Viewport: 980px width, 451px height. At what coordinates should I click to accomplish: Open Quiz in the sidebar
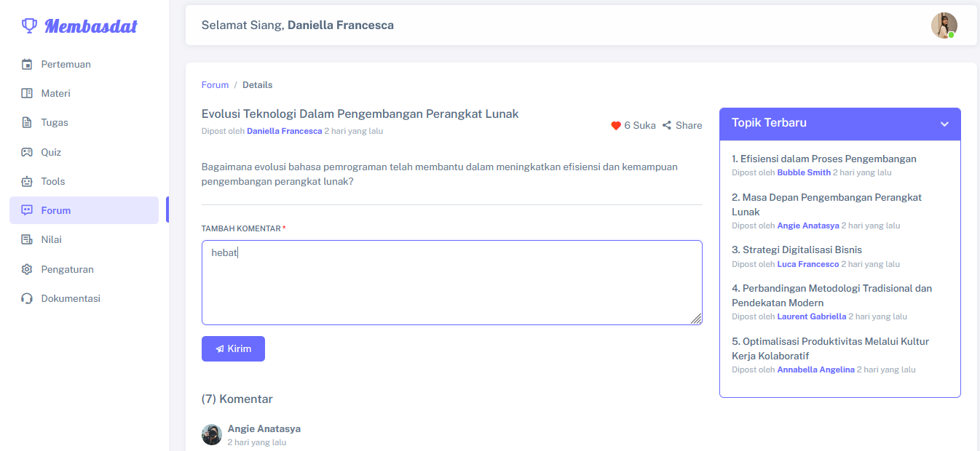point(84,152)
